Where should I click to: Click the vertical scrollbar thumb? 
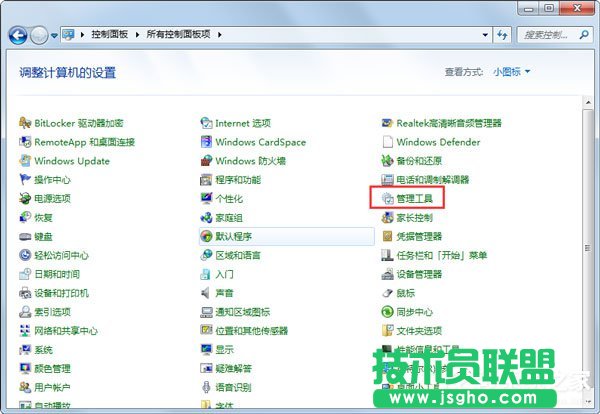(x=588, y=248)
